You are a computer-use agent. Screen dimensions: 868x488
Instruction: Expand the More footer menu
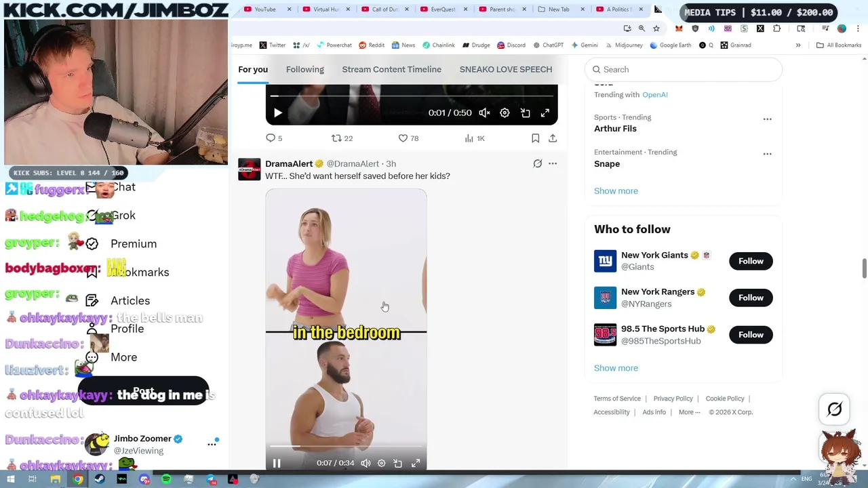pyautogui.click(x=689, y=412)
